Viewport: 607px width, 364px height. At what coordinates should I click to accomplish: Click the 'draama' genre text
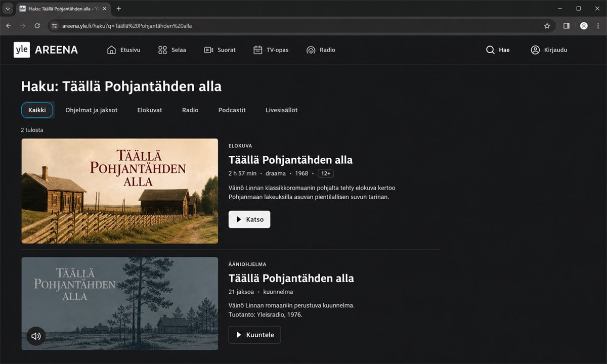(x=276, y=173)
